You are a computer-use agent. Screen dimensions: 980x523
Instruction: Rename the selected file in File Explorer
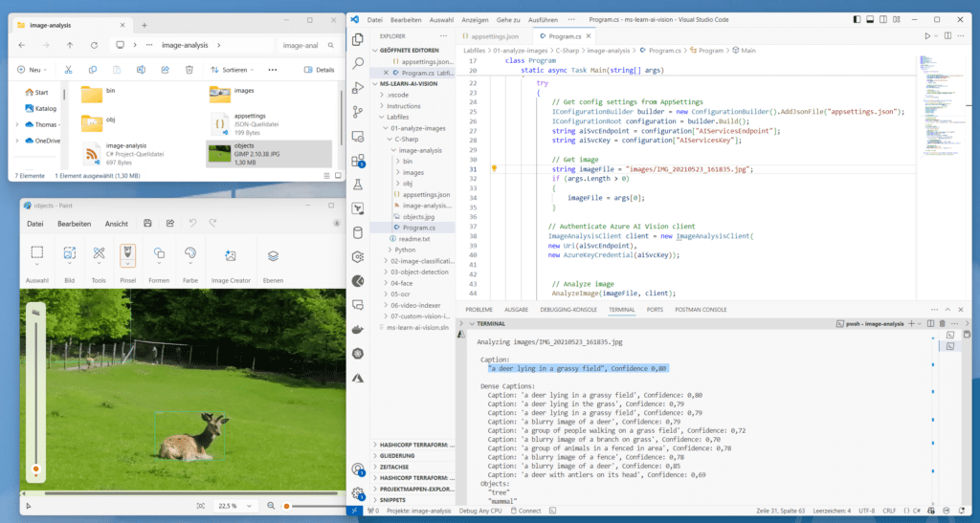pos(141,70)
